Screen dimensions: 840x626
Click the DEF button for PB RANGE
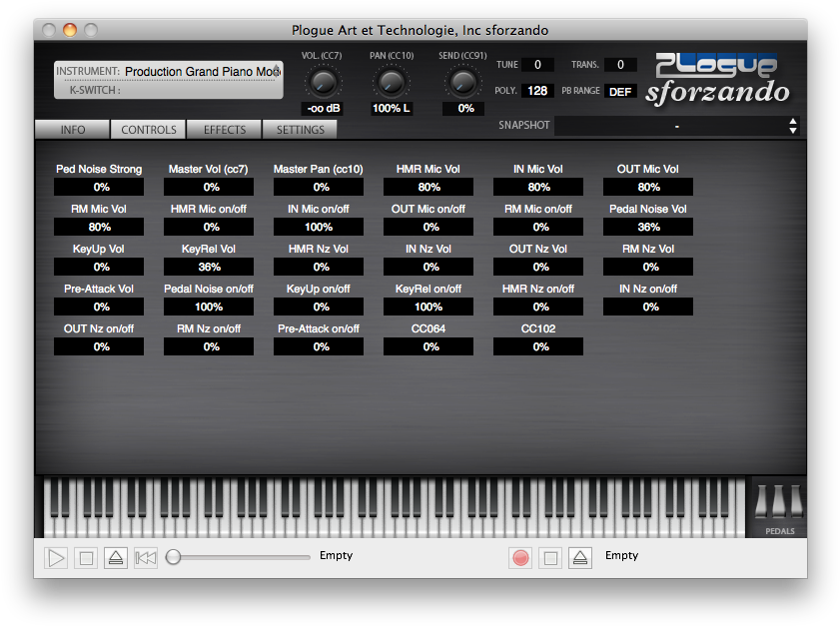click(x=620, y=91)
